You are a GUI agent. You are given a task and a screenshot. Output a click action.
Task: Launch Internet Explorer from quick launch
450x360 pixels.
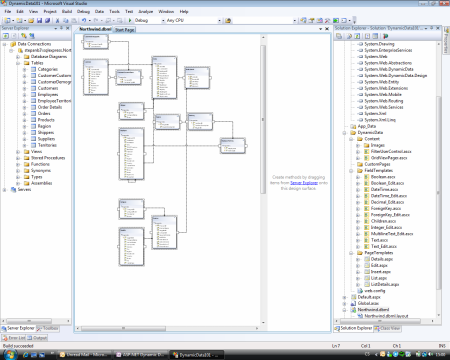click(x=26, y=355)
